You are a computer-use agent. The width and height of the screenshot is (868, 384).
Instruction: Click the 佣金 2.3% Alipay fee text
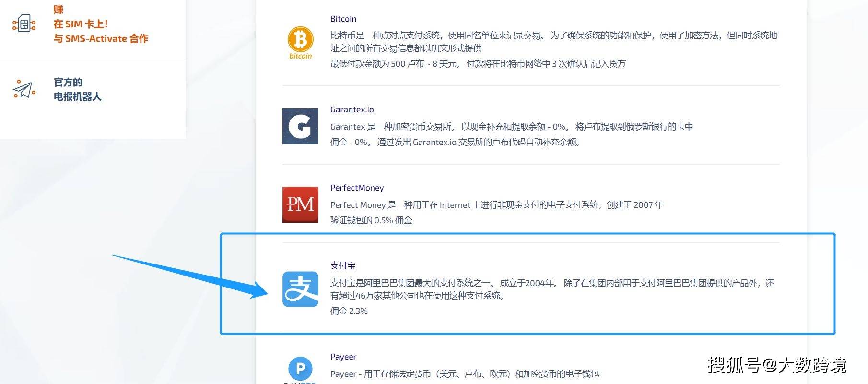click(349, 311)
